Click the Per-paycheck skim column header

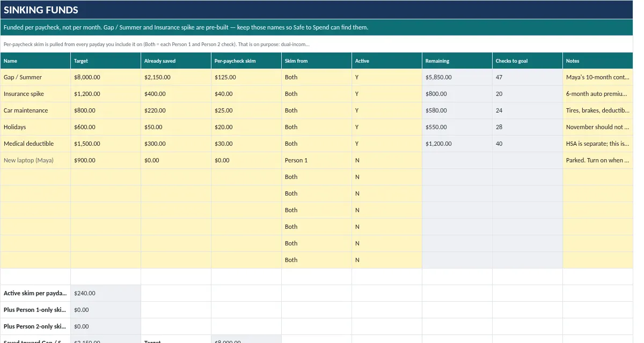pos(246,61)
